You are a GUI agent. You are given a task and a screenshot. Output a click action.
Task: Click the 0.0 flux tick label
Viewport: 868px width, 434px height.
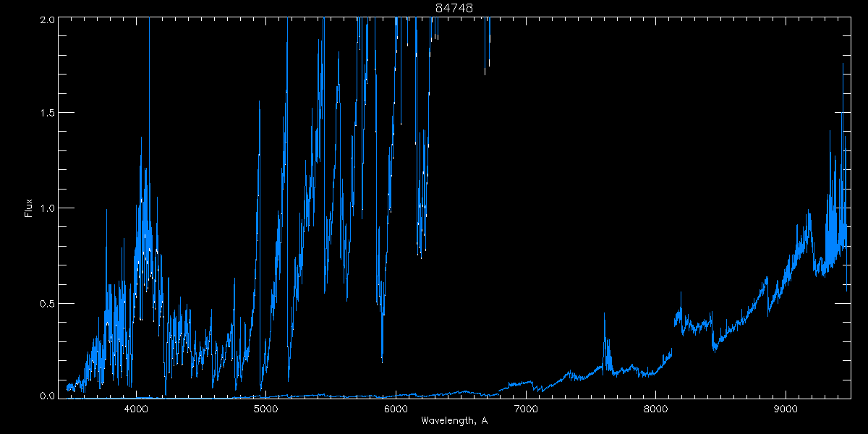click(x=46, y=396)
